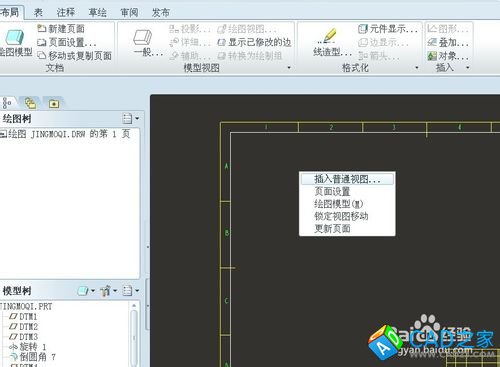The image size is (500, 367).
Task: Choose 更新页面 from context menu
Action: (x=347, y=228)
